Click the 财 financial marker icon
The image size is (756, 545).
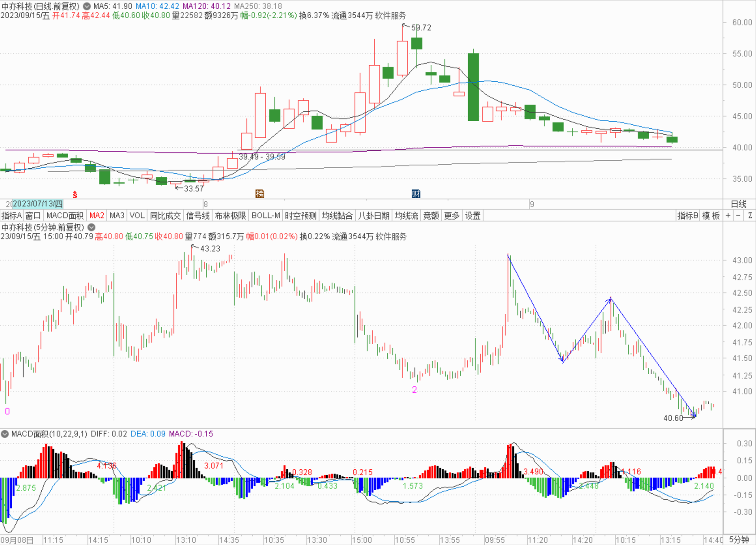pyautogui.click(x=416, y=194)
